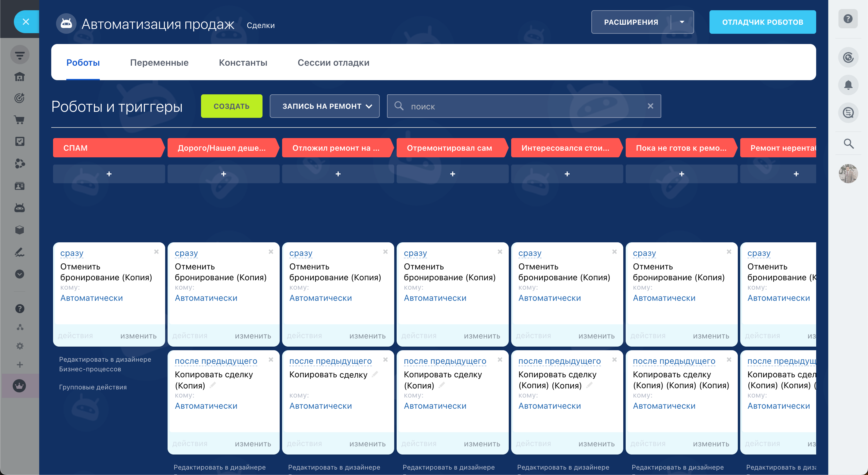Expand the ЗАПИСЬ НА РЕМОНТ funnel dropdown
Viewport: 868px width, 475px height.
pos(325,106)
